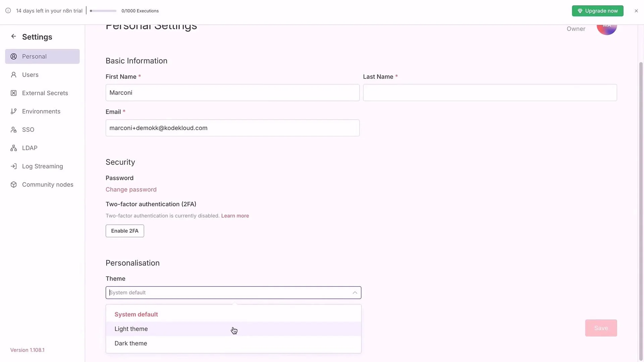Click the External Secrets vault icon

point(13,93)
